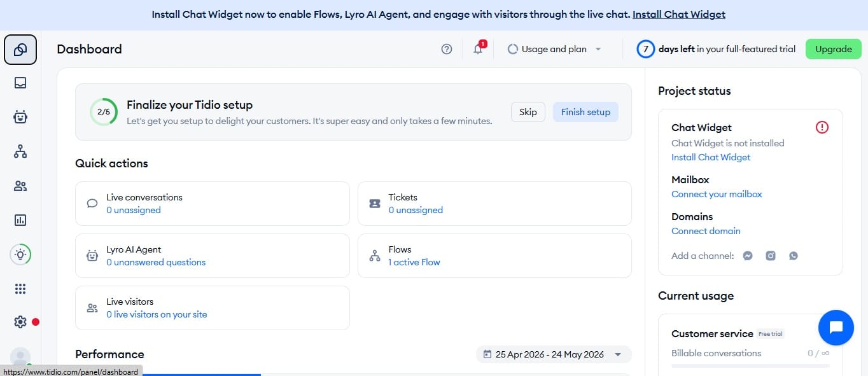The width and height of the screenshot is (868, 376).
Task: Click the bot icon in Lyro AI Agent card
Action: pos(92,256)
